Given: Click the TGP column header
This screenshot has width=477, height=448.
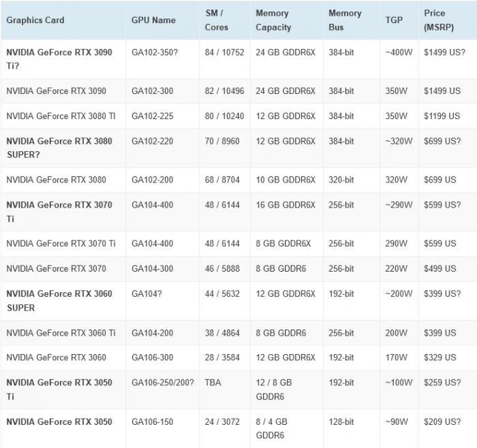Looking at the screenshot, I should [393, 20].
